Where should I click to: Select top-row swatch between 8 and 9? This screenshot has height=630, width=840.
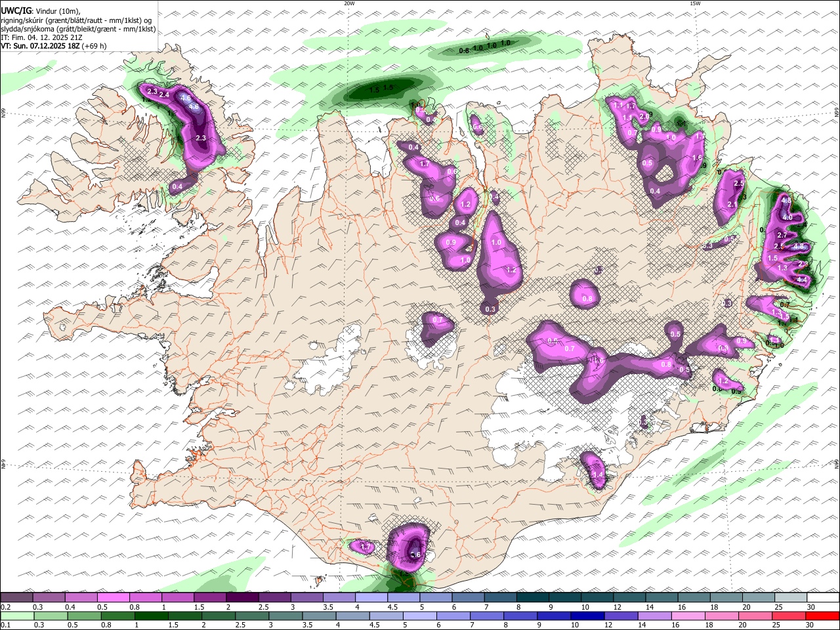click(533, 598)
